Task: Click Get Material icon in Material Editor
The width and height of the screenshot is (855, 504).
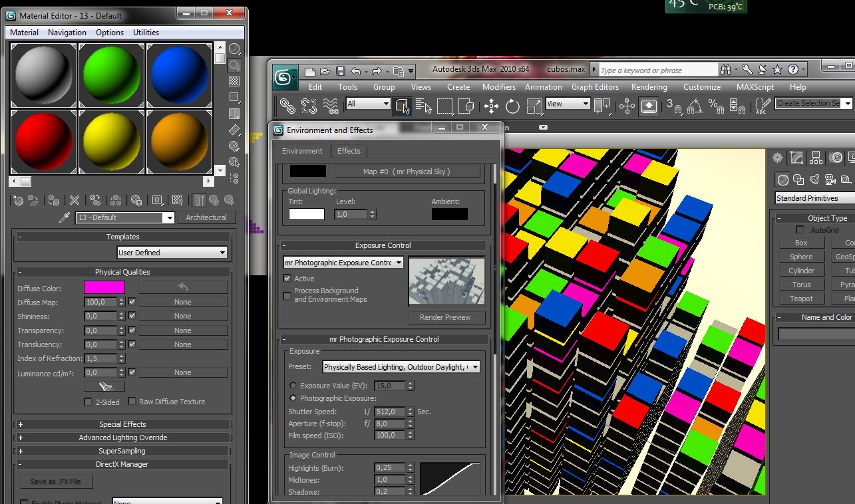Action: click(18, 200)
